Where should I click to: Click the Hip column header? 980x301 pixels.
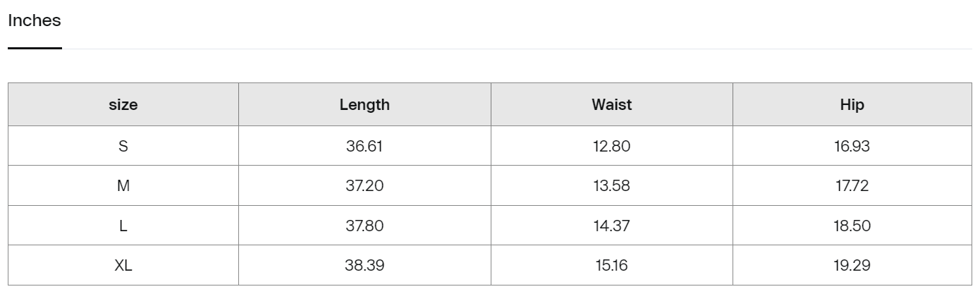coord(852,104)
